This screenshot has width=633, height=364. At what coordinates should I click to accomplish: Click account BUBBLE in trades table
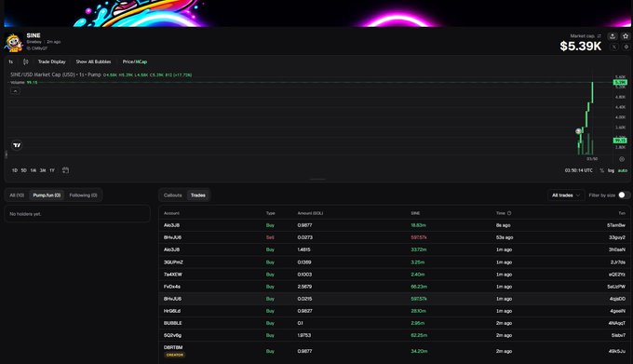[x=173, y=323]
